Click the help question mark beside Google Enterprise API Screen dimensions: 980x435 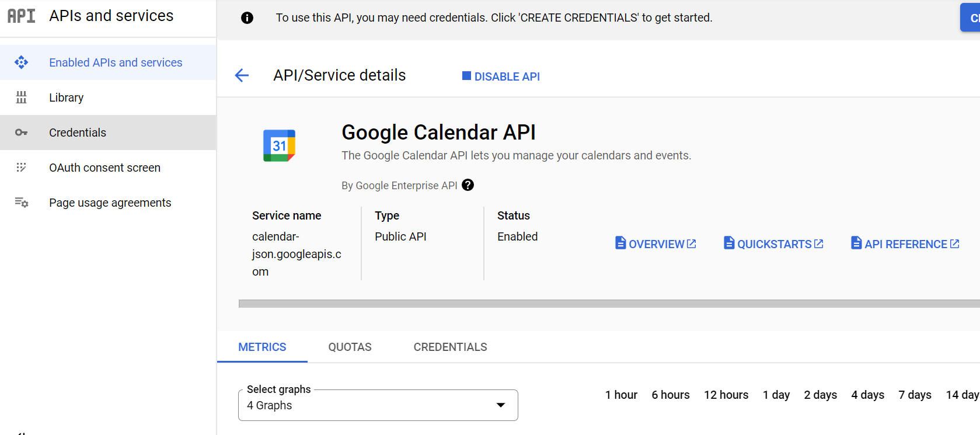tap(468, 185)
